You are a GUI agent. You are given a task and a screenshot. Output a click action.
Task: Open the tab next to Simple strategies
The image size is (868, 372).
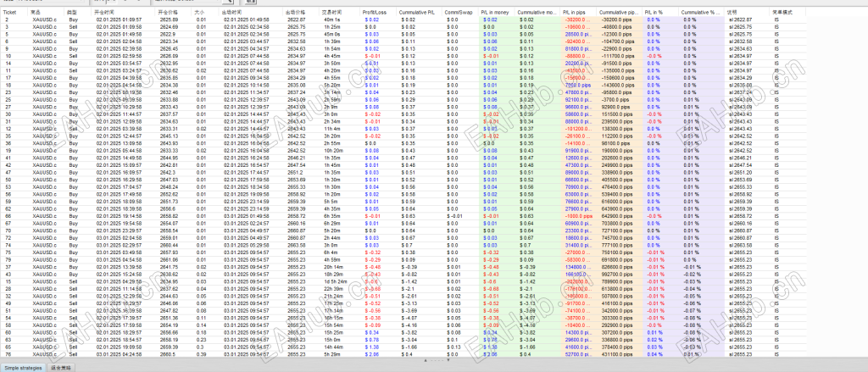[60, 368]
